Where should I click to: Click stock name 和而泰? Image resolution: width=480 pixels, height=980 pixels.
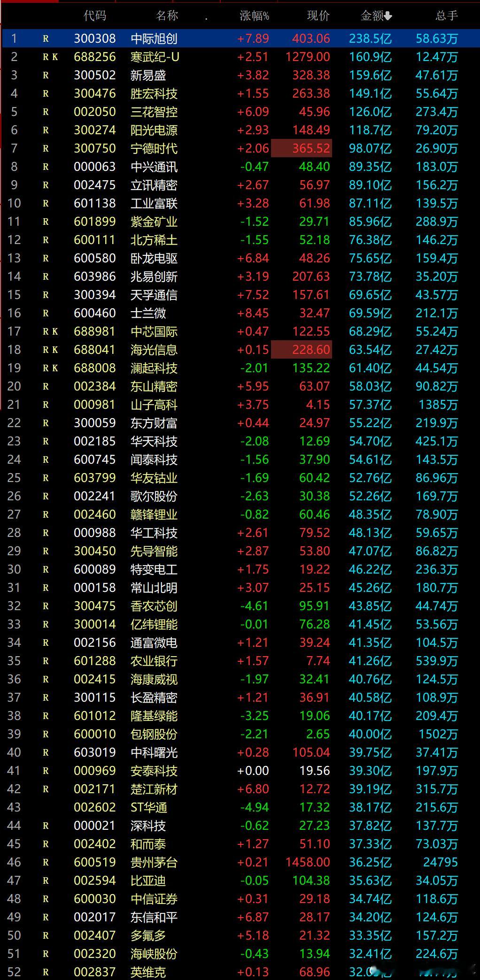click(148, 844)
